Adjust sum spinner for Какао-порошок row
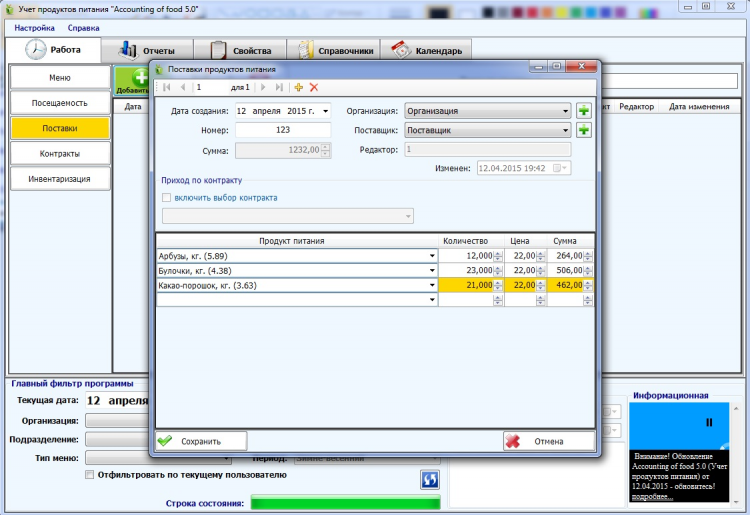The width and height of the screenshot is (750, 515). (588, 285)
